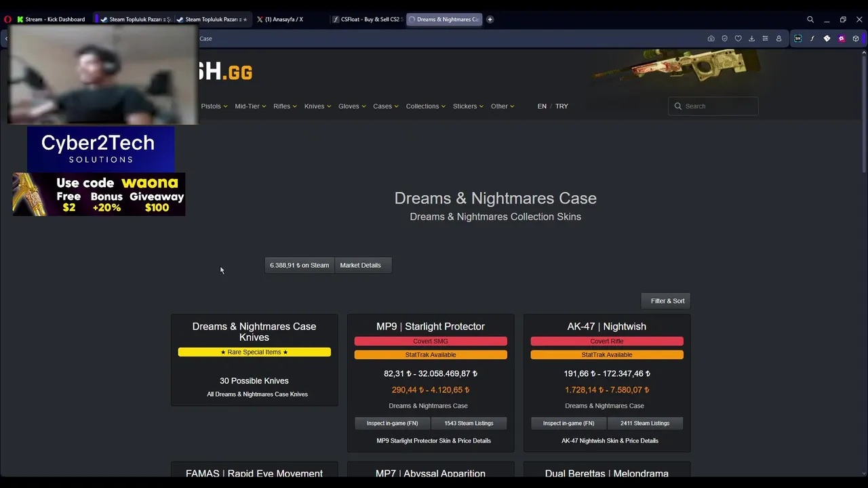Expand the Other dropdown menu

[x=502, y=106]
